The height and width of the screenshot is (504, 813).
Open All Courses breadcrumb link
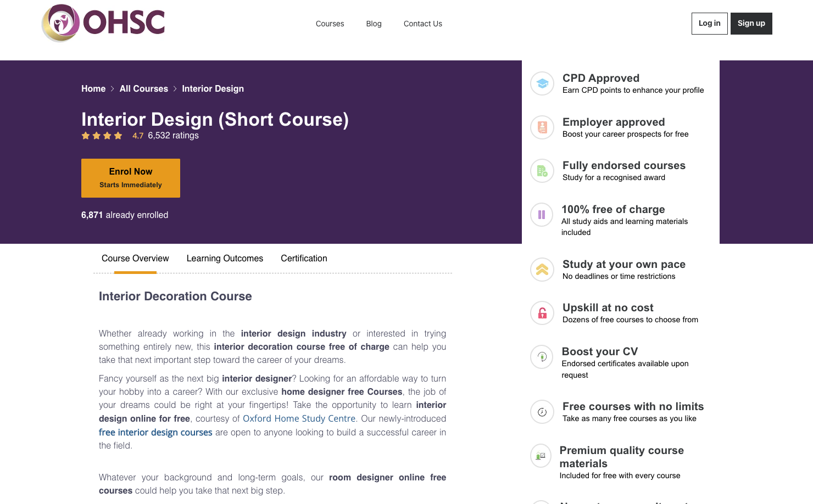(x=144, y=89)
